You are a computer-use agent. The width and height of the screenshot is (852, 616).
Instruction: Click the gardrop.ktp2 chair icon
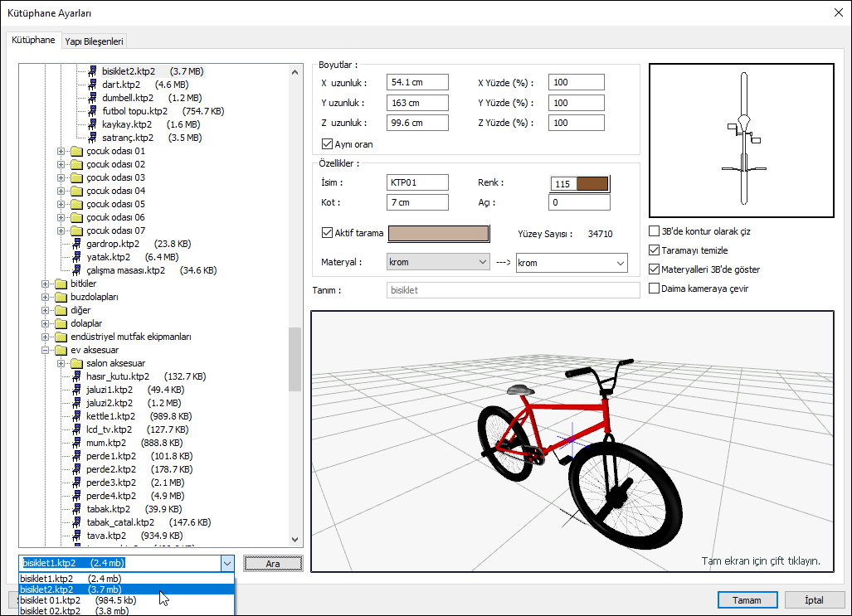76,244
